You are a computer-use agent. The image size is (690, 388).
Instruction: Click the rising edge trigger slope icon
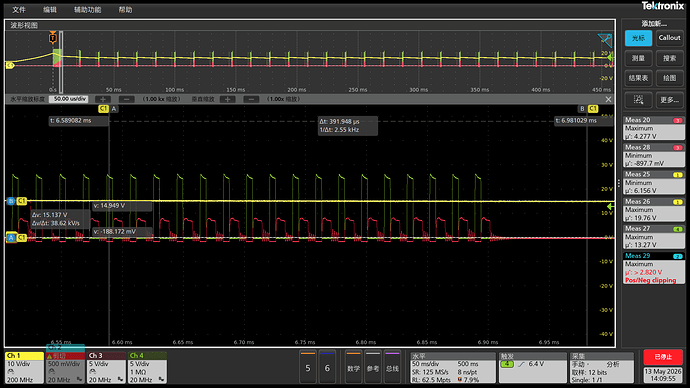tap(521, 364)
